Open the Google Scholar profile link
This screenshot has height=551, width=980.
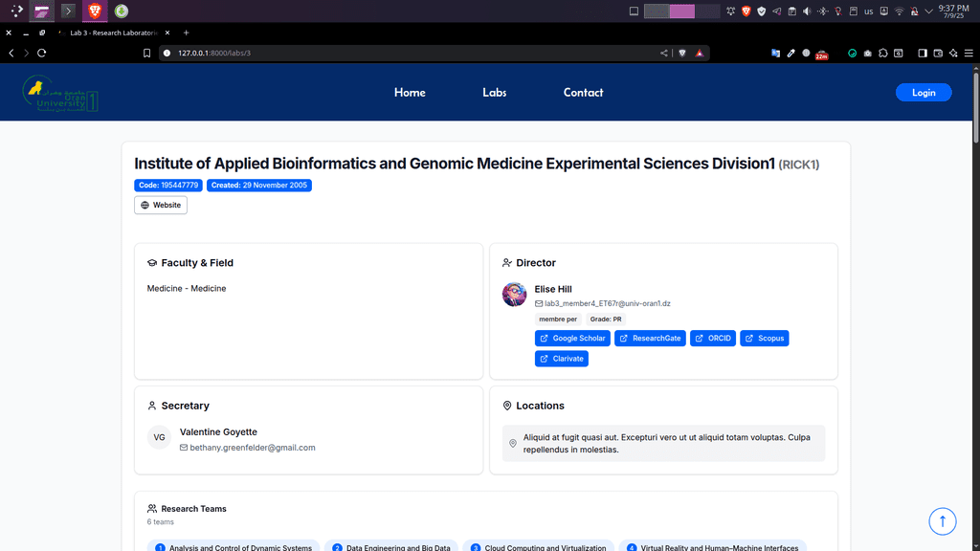pos(572,339)
